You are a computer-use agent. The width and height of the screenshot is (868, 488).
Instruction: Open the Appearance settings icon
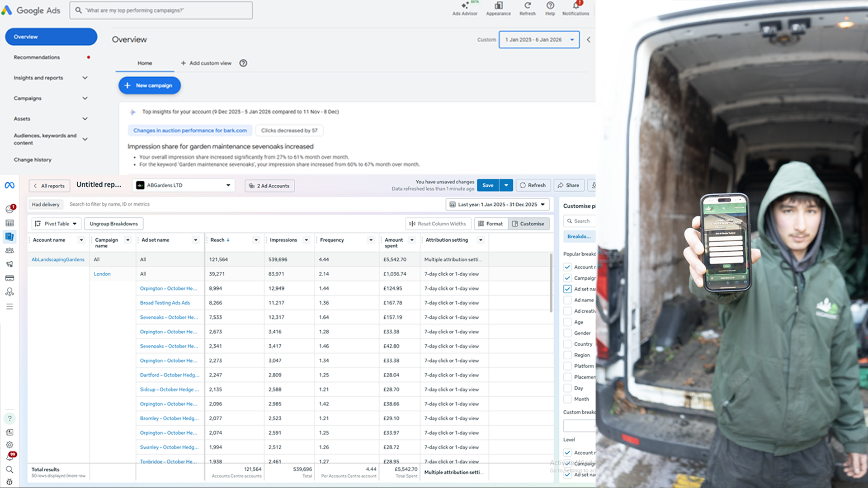(498, 6)
